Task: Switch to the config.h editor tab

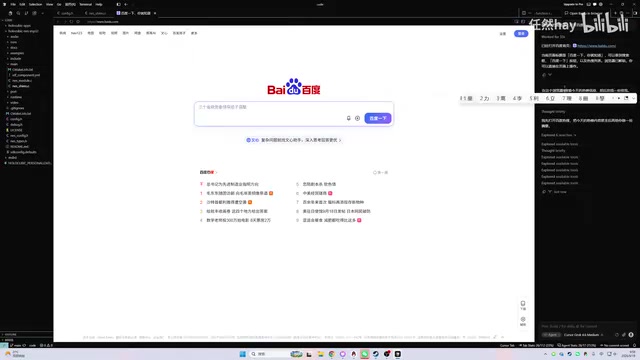Action: pyautogui.click(x=67, y=13)
